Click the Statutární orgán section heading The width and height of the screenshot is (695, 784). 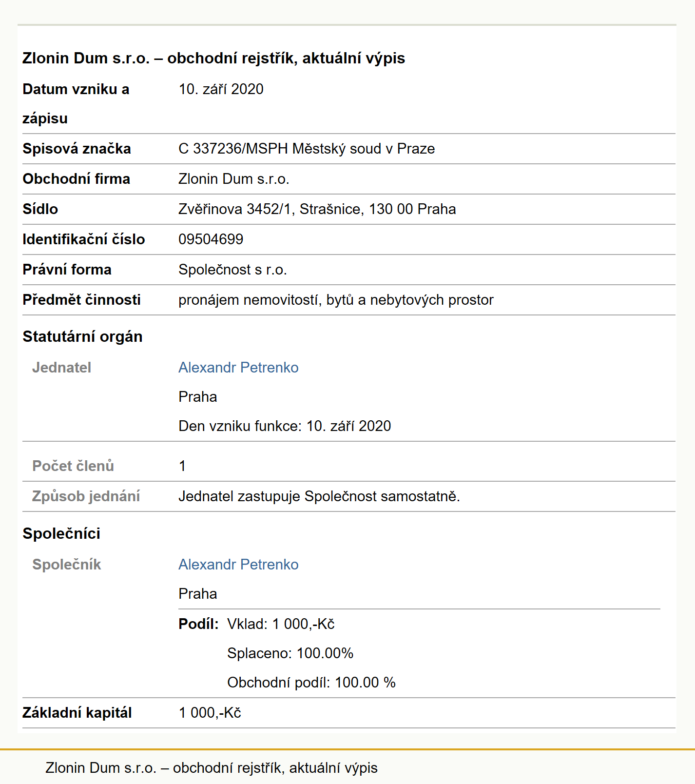tap(82, 336)
